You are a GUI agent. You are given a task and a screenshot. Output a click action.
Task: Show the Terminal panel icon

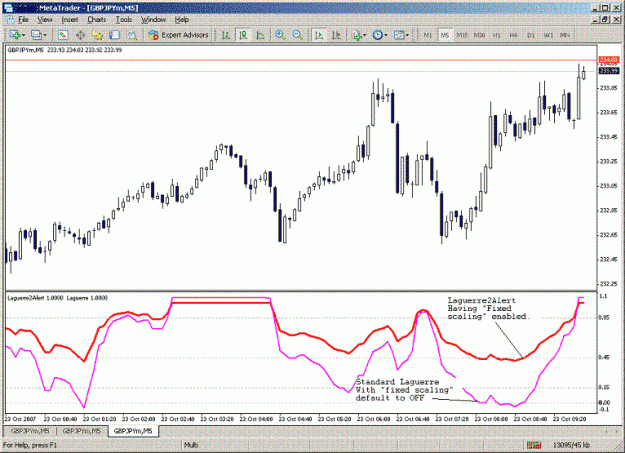point(115,35)
